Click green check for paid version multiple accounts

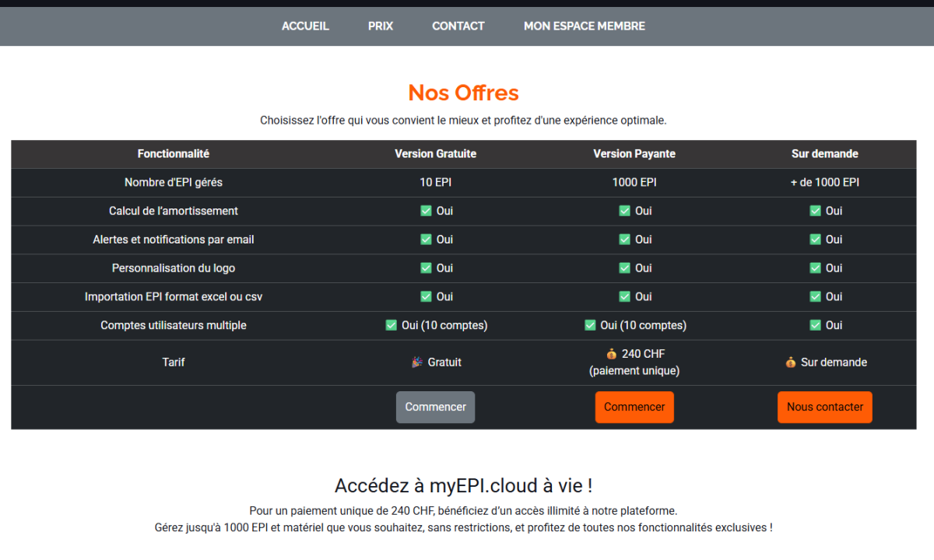click(x=590, y=325)
